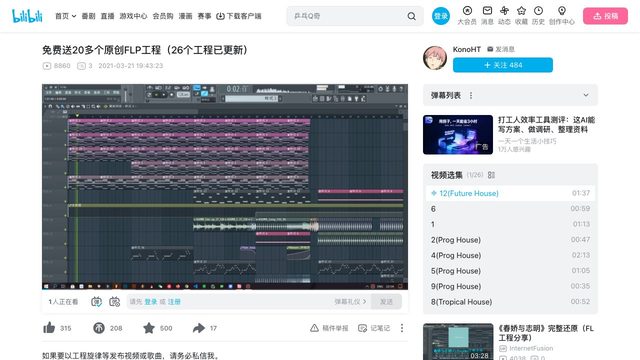Expand the 弹幕列表 chevron
The image size is (640, 360).
586,95
